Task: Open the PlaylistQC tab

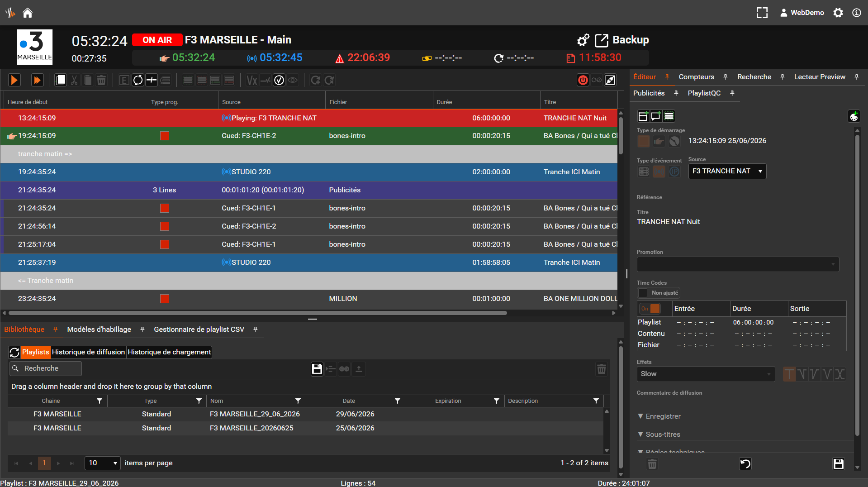Action: 704,93
